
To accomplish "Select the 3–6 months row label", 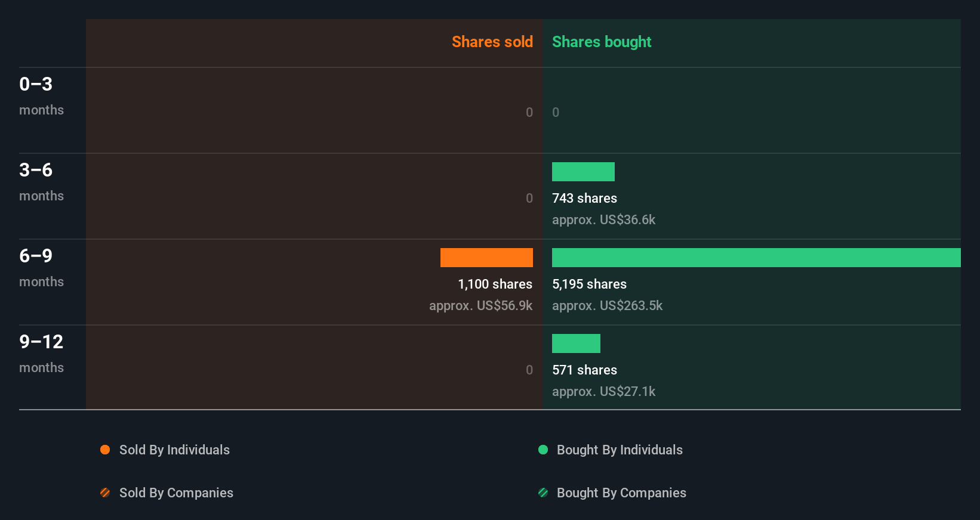I will click(x=41, y=181).
